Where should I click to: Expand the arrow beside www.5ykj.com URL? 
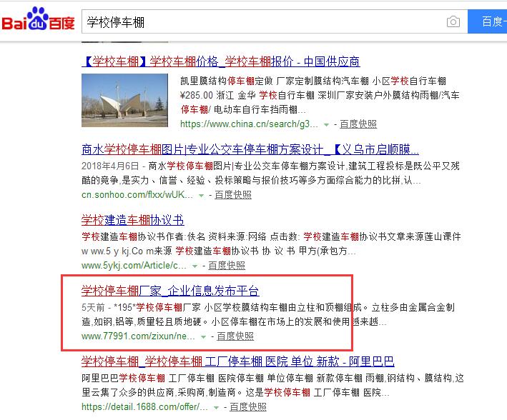(195, 266)
